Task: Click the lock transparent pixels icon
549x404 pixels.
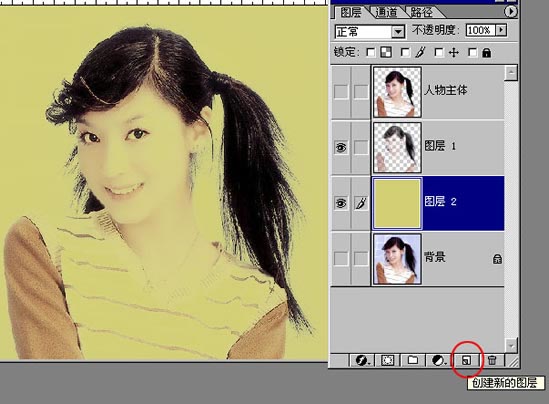Action: point(386,53)
